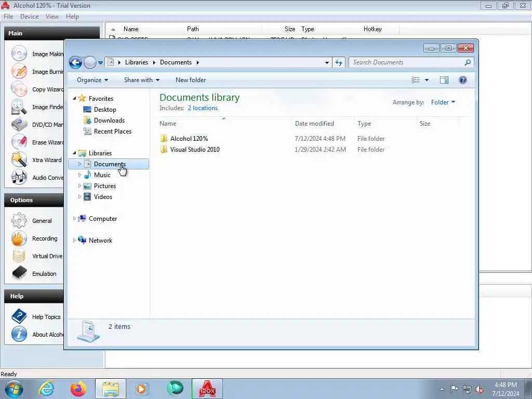
Task: Launch the Copy Wizard disc icon
Action: tap(19, 89)
